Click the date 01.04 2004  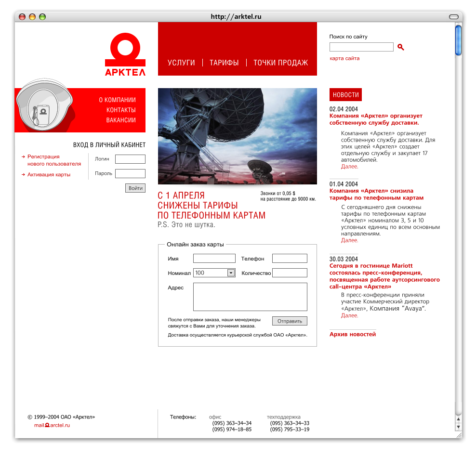coord(344,184)
